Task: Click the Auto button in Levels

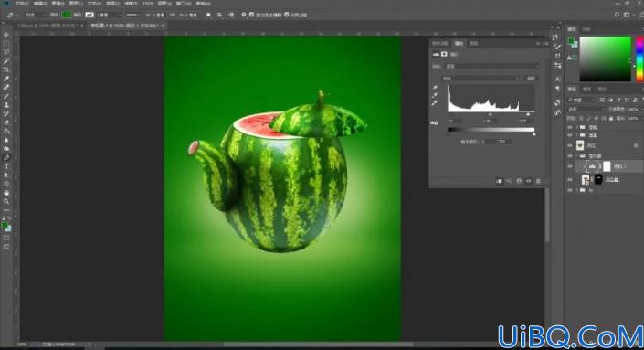Action: [x=531, y=78]
